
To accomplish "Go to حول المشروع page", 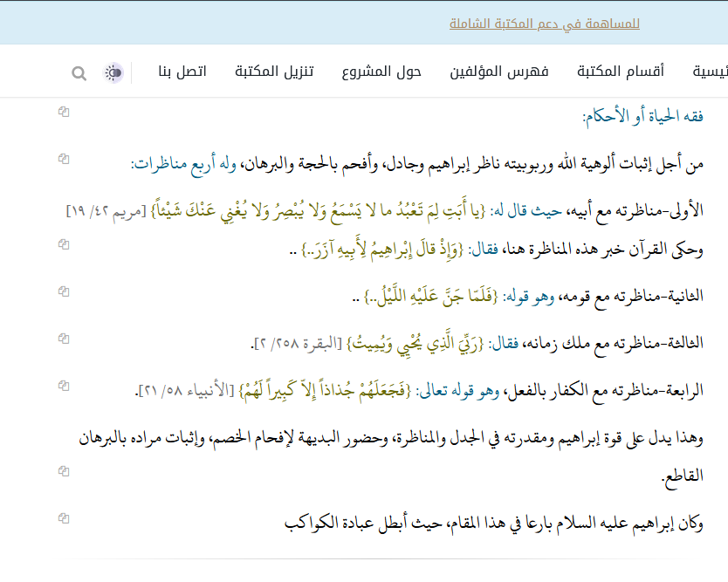I will (x=381, y=72).
